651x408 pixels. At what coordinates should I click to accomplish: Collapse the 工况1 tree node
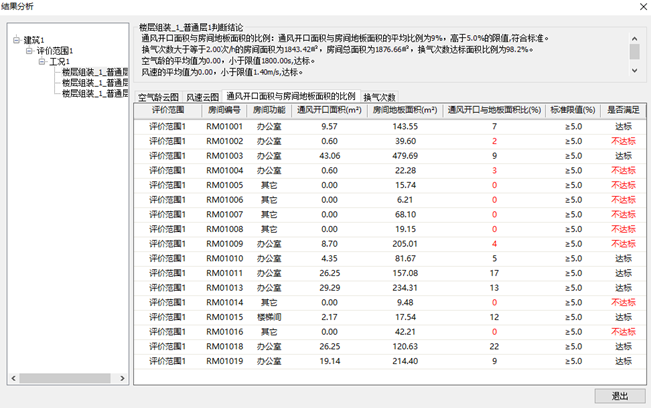(41, 61)
